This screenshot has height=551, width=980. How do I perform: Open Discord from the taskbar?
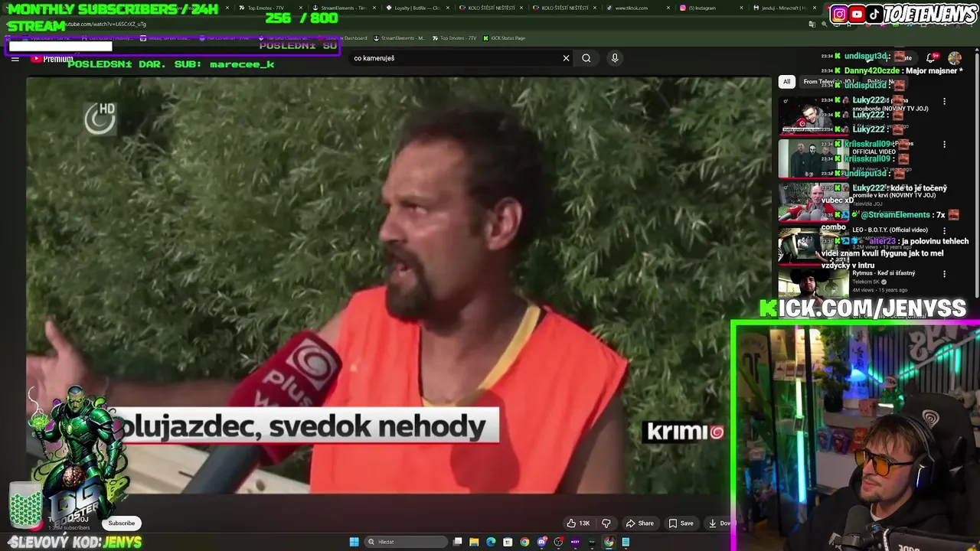(541, 542)
